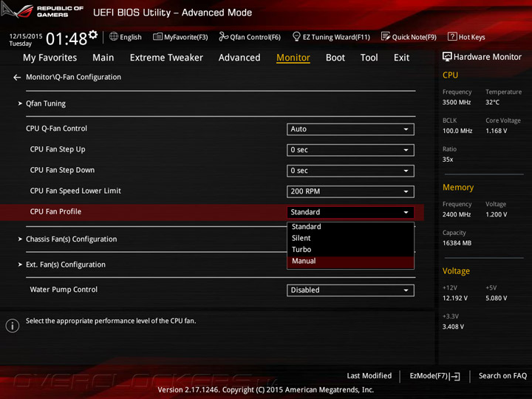The image size is (532, 399).
Task: Click the memory capacity 16384 MB
Action: click(x=457, y=243)
